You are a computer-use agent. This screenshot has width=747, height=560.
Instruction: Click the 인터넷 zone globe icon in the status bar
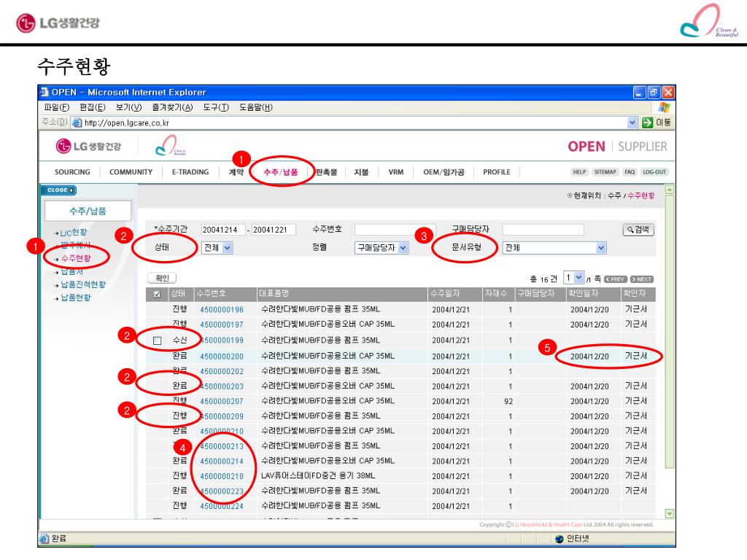pyautogui.click(x=560, y=539)
